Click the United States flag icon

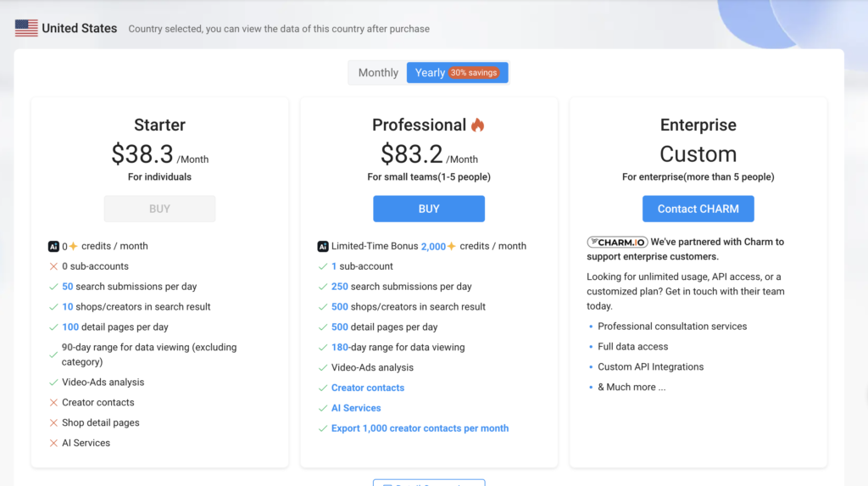[x=26, y=28]
